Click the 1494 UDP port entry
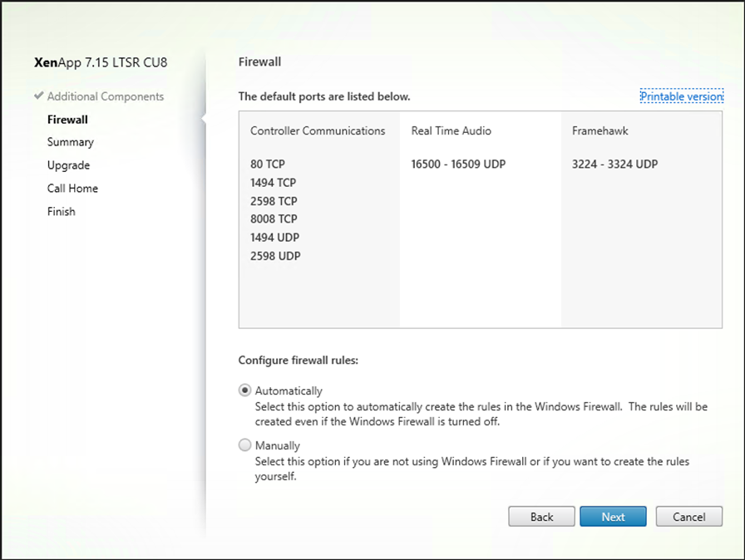The image size is (745, 560). click(x=274, y=238)
